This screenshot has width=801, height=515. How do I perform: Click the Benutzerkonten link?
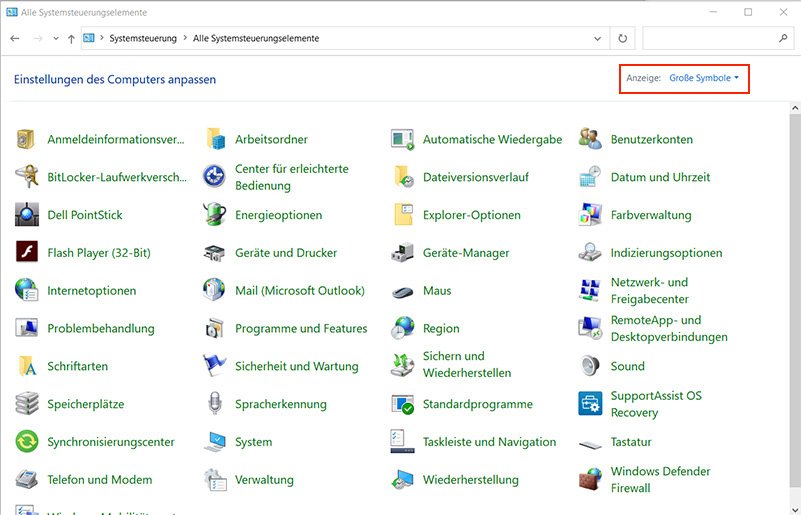point(651,139)
